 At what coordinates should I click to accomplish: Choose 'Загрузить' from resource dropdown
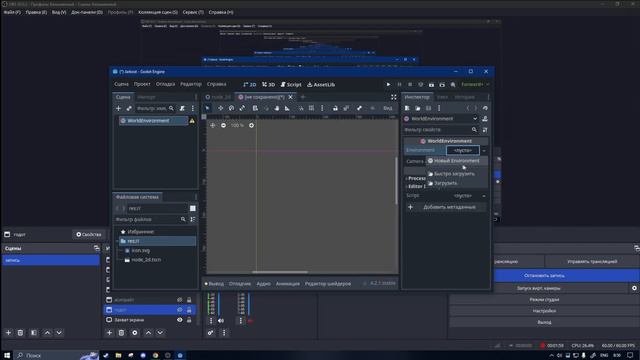click(456, 183)
